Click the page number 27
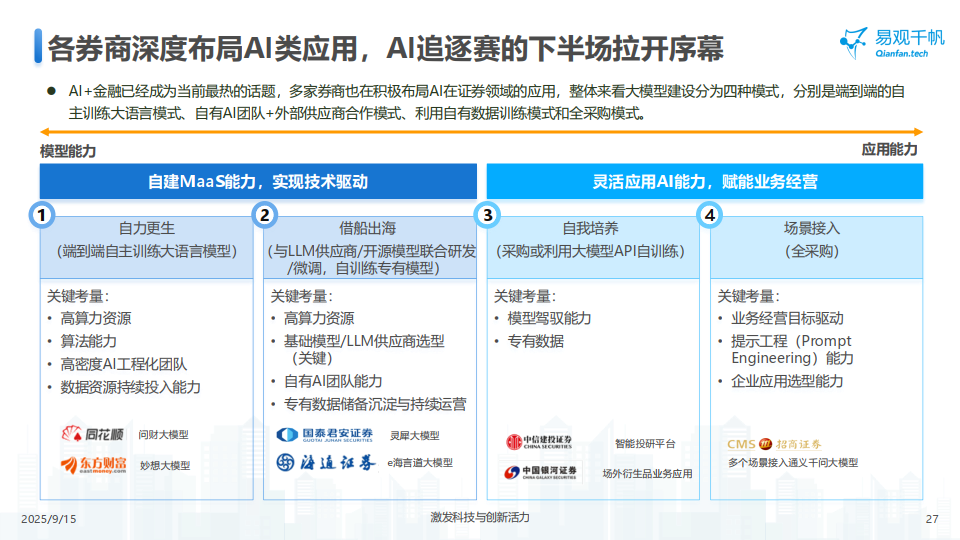 932,519
